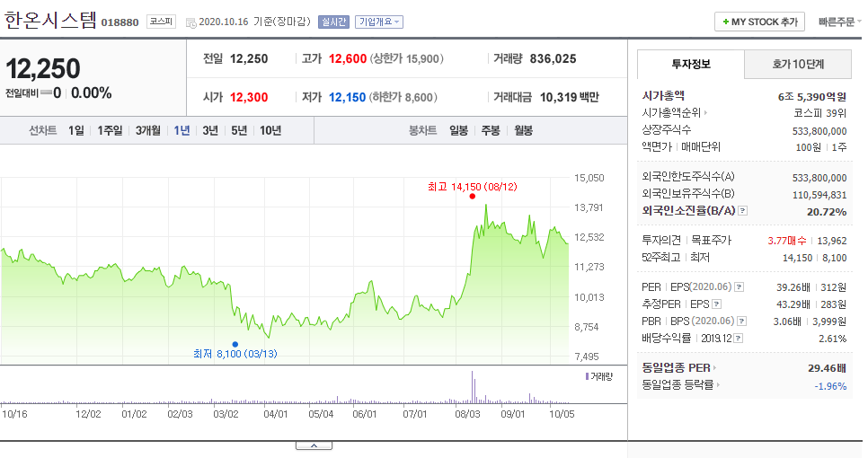
Task: Click the stock name 한온시스템
Action: [50, 21]
